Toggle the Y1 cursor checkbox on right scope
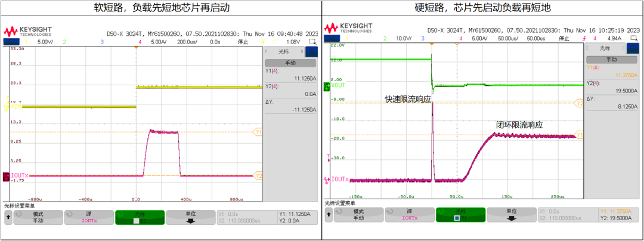The height and width of the screenshot is (241, 644). 457,218
